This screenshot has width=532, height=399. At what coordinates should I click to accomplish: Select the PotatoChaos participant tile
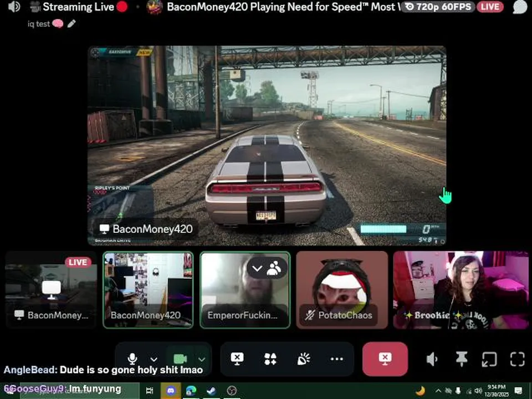pyautogui.click(x=342, y=290)
